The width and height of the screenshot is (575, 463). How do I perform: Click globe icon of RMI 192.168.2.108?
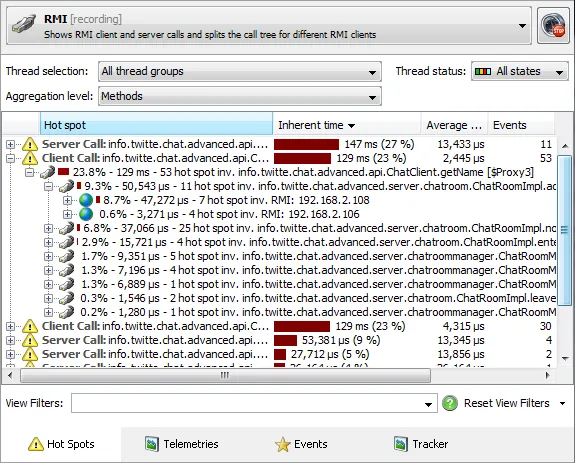86,200
